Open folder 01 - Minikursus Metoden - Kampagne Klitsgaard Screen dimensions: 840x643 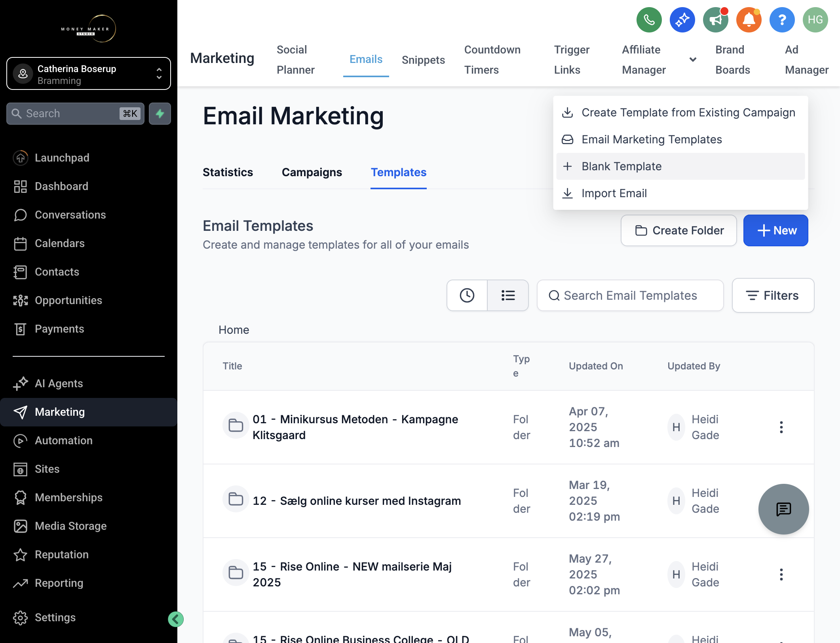355,427
